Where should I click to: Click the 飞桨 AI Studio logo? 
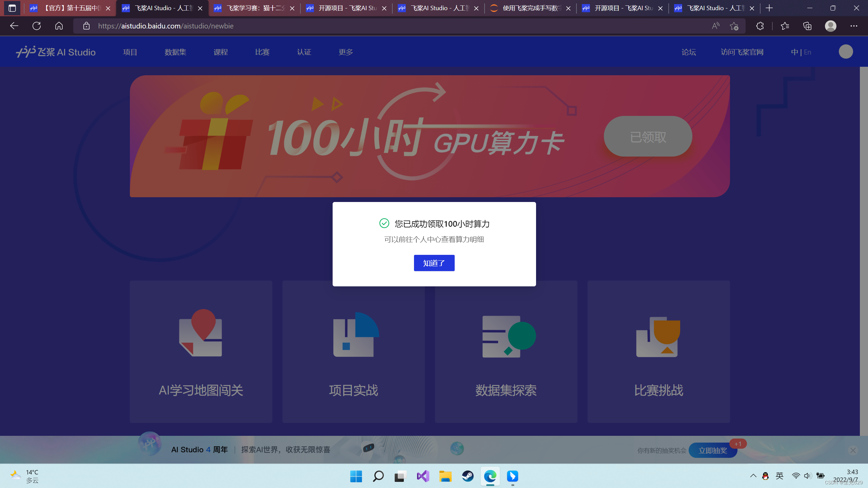[x=56, y=52]
